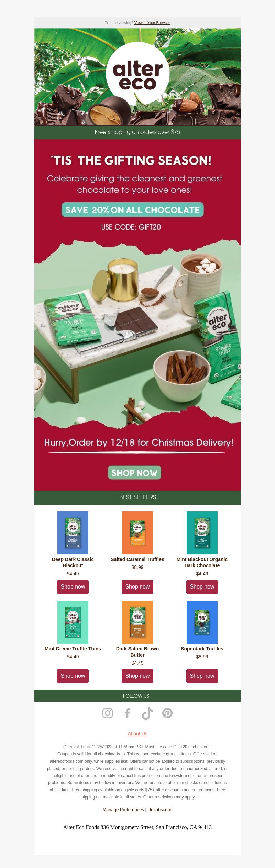This screenshot has width=275, height=868.
Task: Shop now for Mint Blackout Organic Dark Chocolate
Action: 202,587
